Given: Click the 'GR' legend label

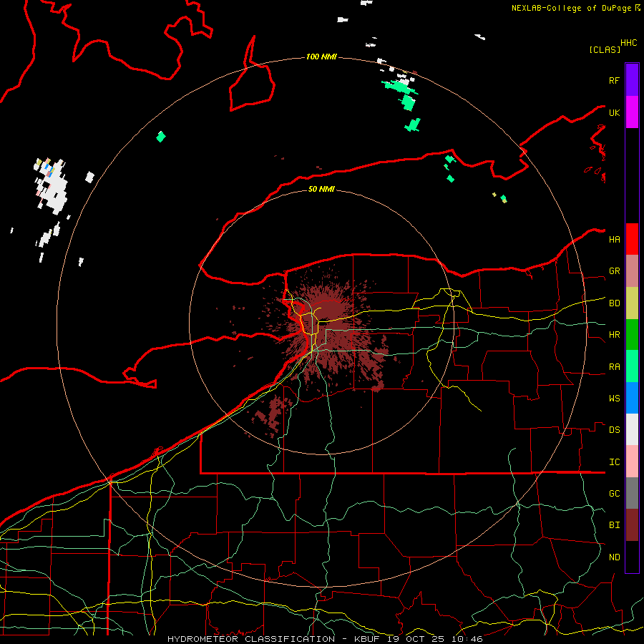Looking at the screenshot, I should click(614, 271).
